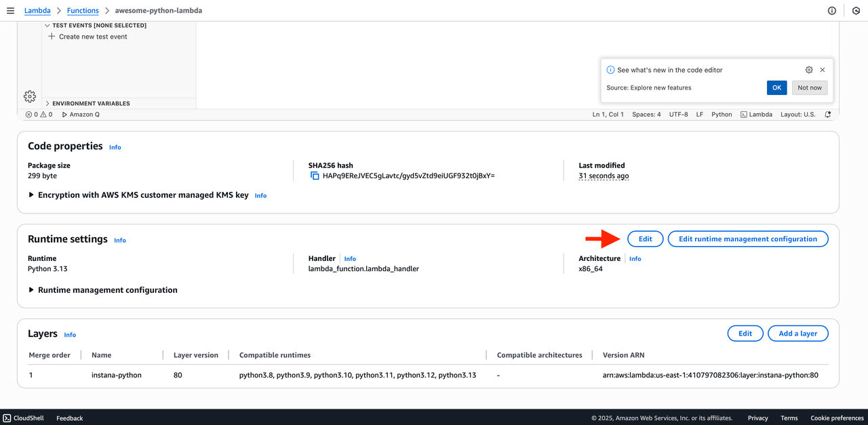
Task: Click Python 3.13 runtime value
Action: [47, 268]
